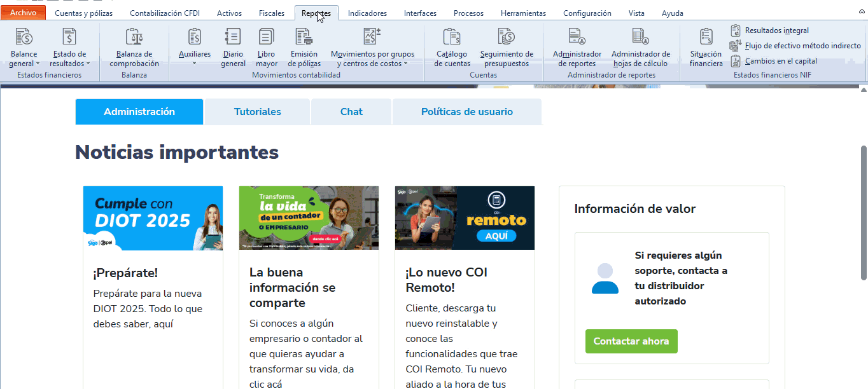Open the Libro mayor report
Image resolution: width=868 pixels, height=389 pixels.
coord(267,47)
